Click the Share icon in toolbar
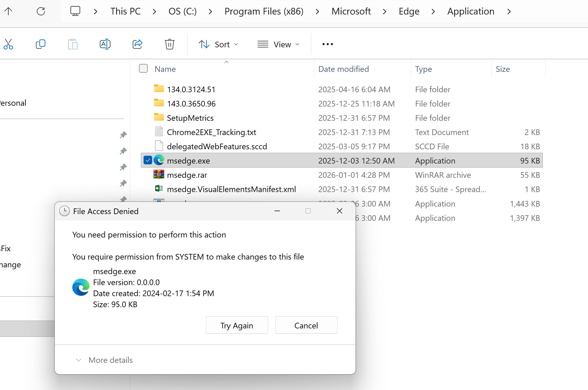588x390 pixels. (137, 44)
